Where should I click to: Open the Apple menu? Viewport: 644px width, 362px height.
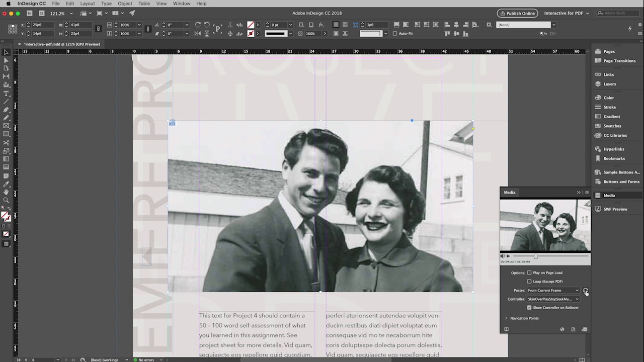(x=8, y=4)
